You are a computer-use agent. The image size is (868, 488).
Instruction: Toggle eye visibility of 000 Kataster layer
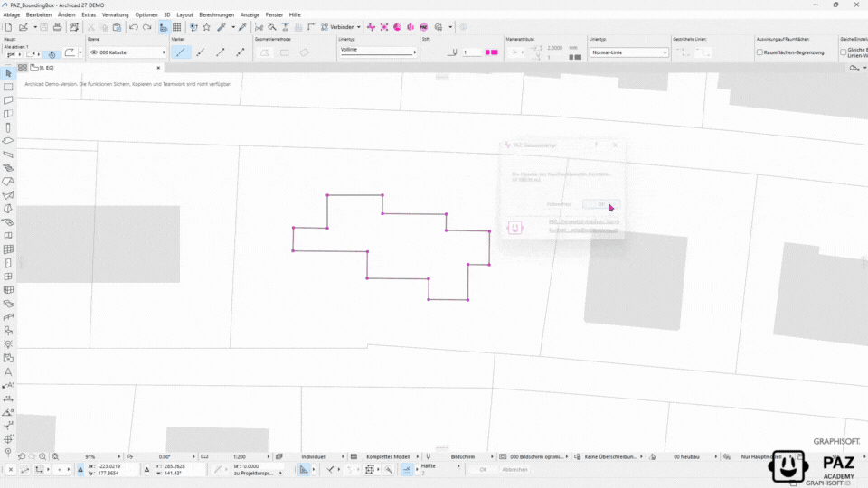pyautogui.click(x=94, y=52)
